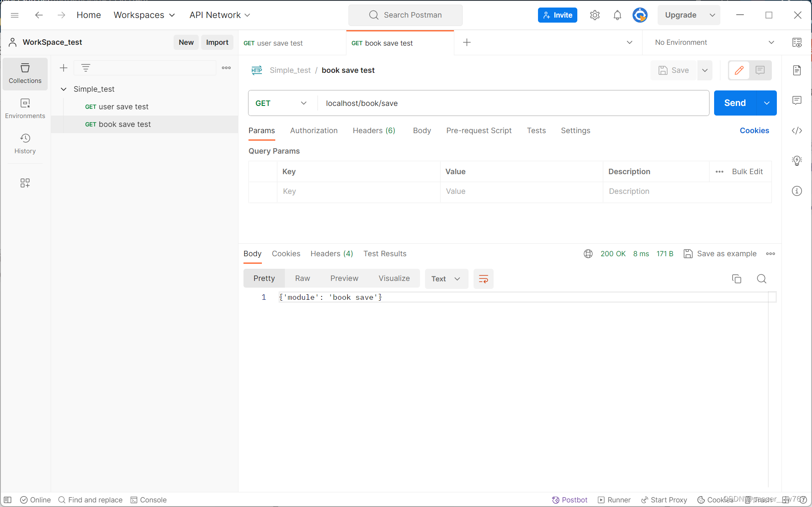Open the hamburger menu icon
812x507 pixels.
click(15, 15)
